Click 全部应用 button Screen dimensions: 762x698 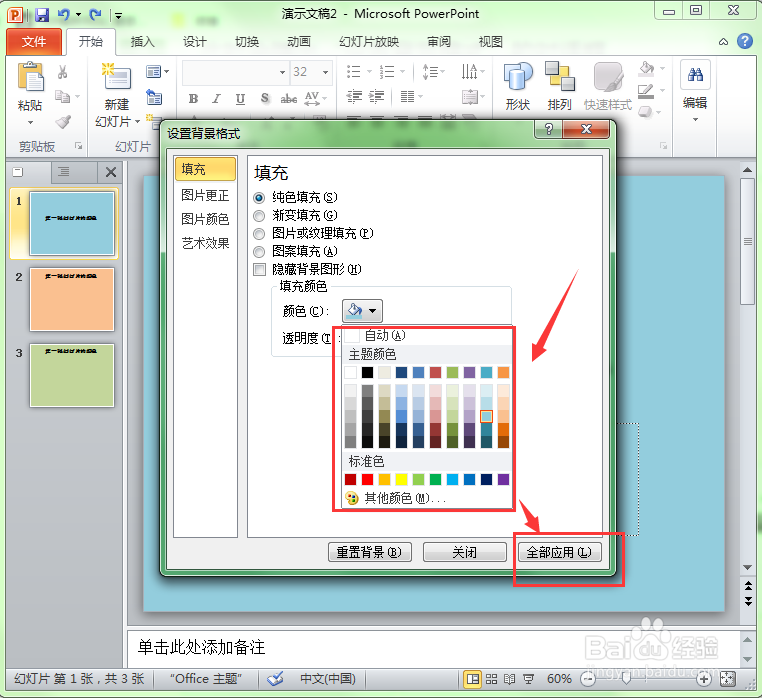pyautogui.click(x=559, y=553)
